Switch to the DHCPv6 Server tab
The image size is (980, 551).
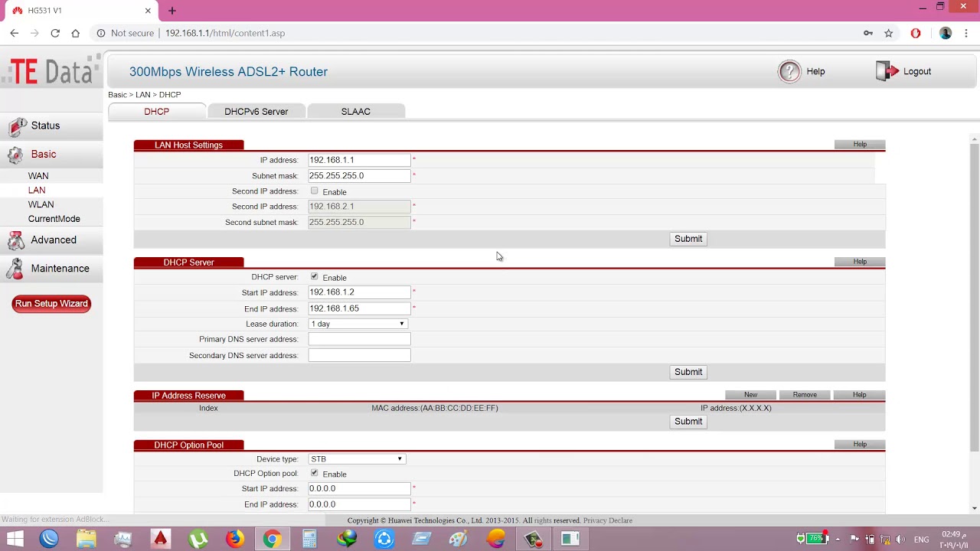(256, 112)
